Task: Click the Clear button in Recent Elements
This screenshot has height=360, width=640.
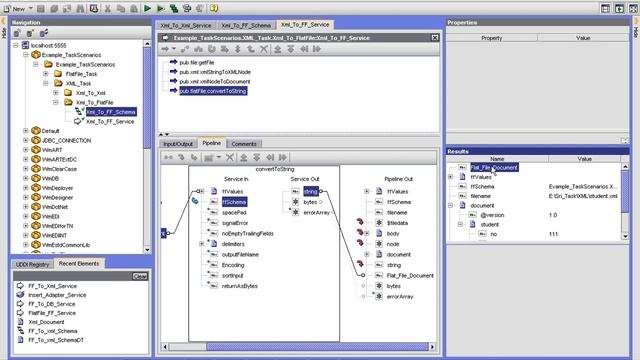Action: coord(140,276)
